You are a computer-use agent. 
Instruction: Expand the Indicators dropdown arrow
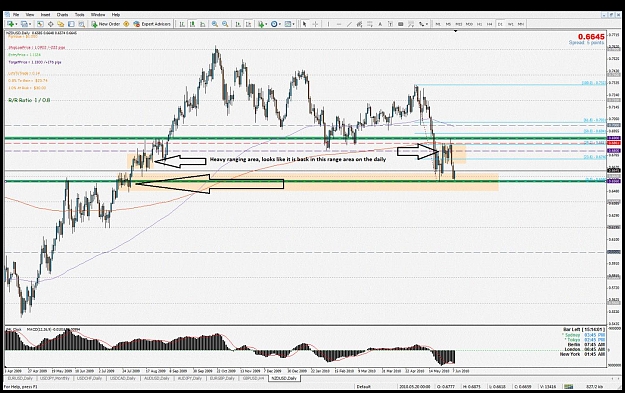(266, 24)
